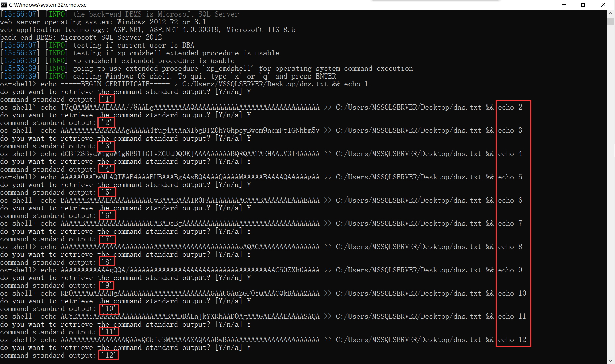Click the base64 string starting with dCBiZSBydW4gaW4gRE9TIG1v

tap(190, 154)
